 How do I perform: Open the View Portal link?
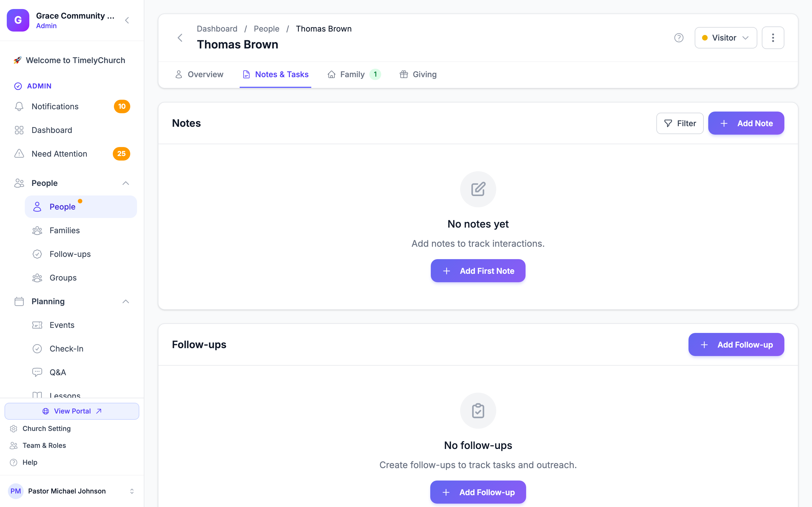tap(72, 411)
